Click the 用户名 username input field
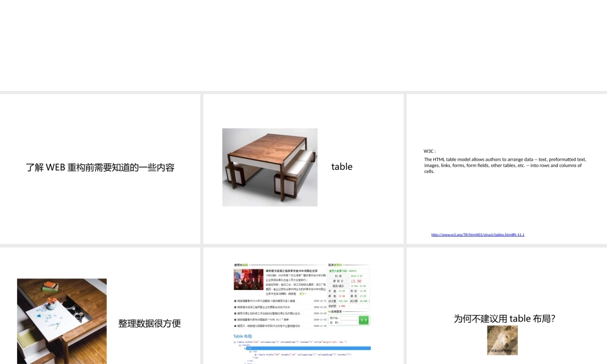Viewport: 607px width, 364px height. [348, 318]
